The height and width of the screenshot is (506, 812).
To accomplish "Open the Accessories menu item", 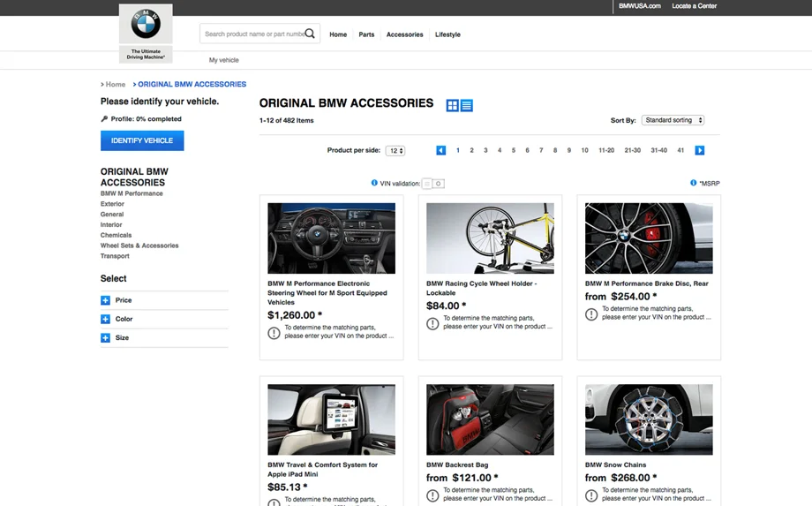I will pyautogui.click(x=404, y=34).
